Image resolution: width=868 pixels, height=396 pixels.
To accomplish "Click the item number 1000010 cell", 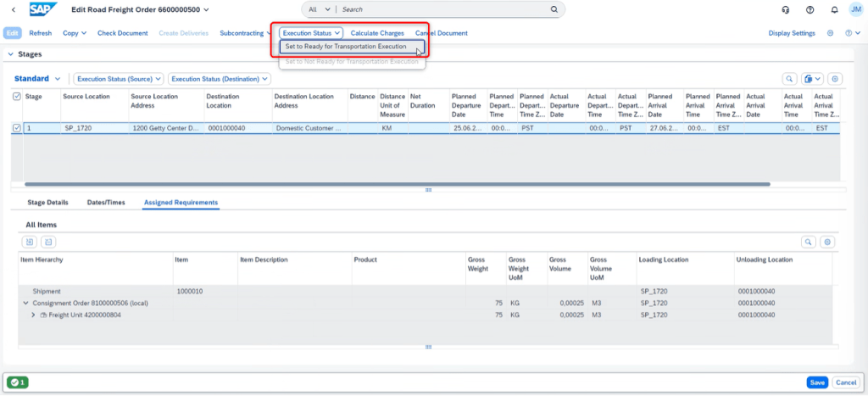I will (205, 291).
